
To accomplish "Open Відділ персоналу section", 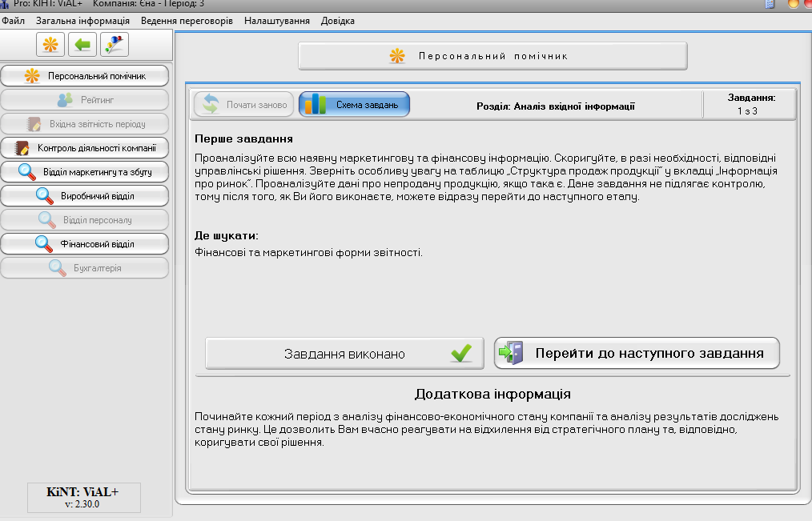I will point(85,220).
